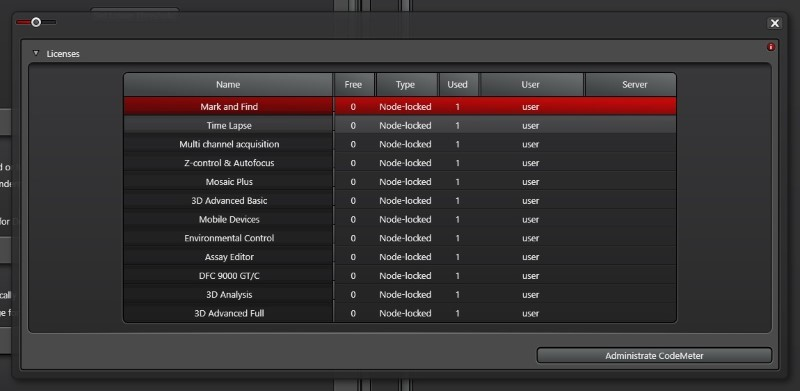Select Multi channel acquisition row
800x391 pixels.
[x=400, y=144]
